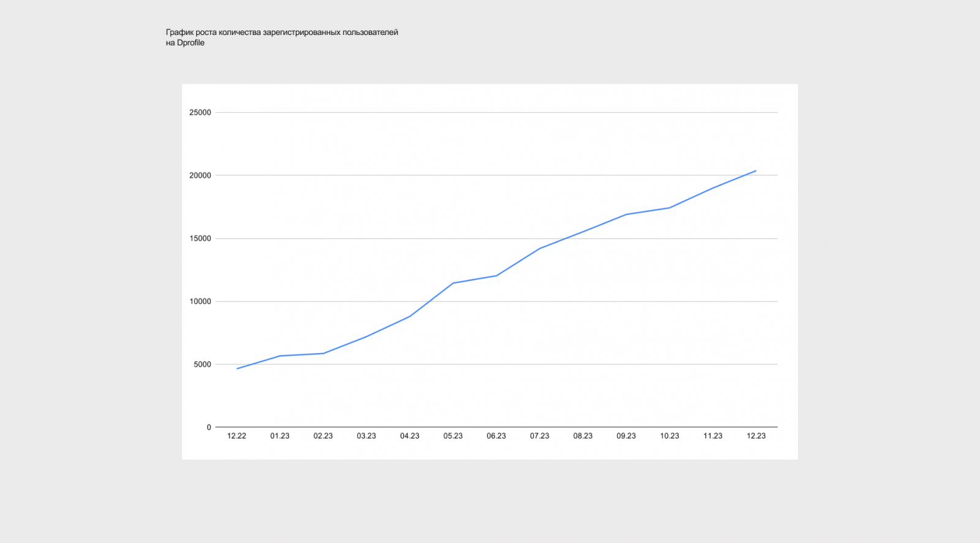Click the 12.22 label on the x-axis
This screenshot has height=543, width=980.
236,436
